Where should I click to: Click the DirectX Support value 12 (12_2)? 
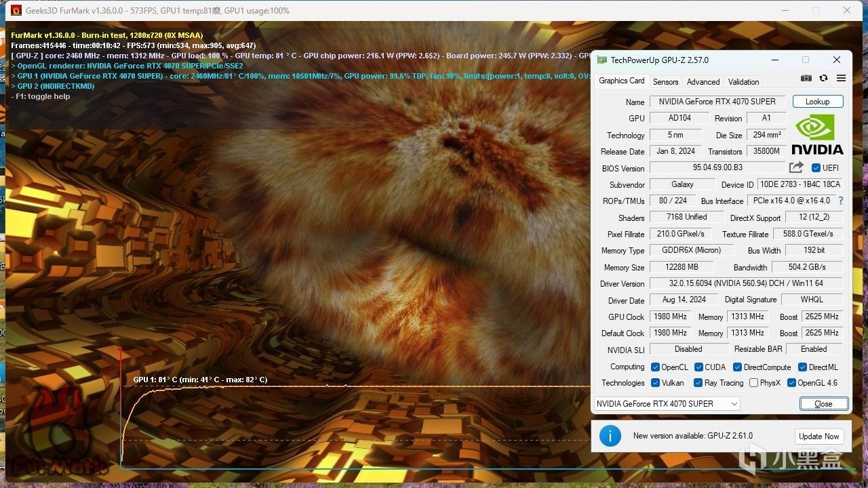[814, 217]
